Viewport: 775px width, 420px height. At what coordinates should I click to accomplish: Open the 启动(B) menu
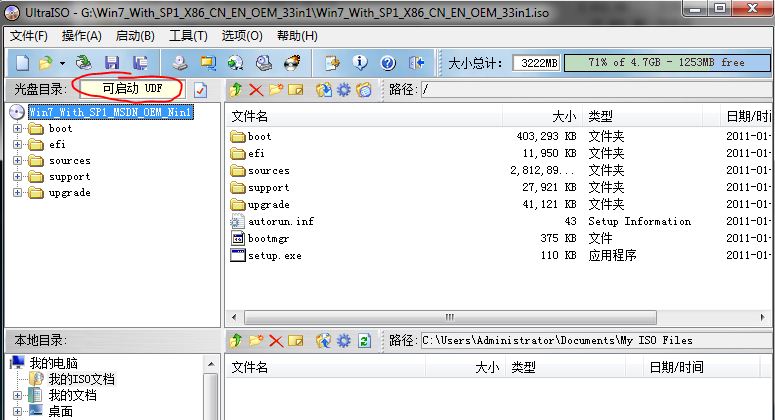134,36
